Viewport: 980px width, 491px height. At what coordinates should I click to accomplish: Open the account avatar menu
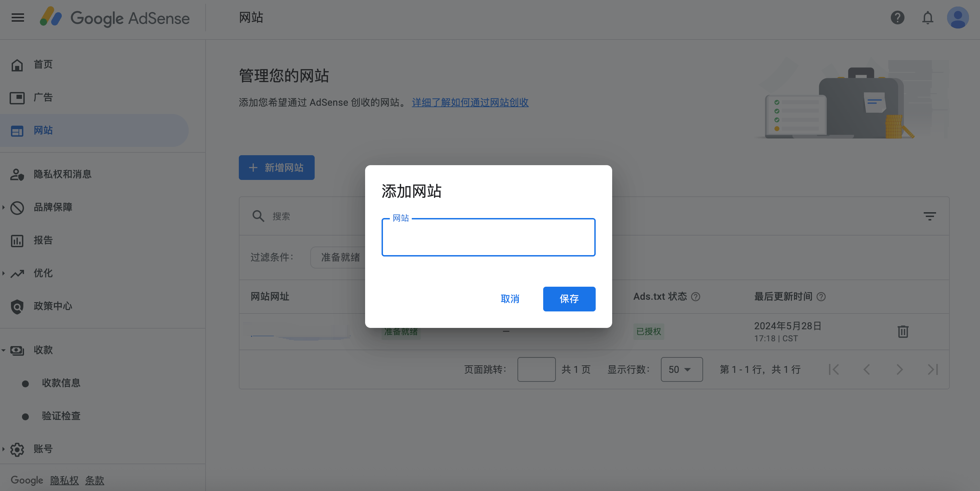[958, 18]
